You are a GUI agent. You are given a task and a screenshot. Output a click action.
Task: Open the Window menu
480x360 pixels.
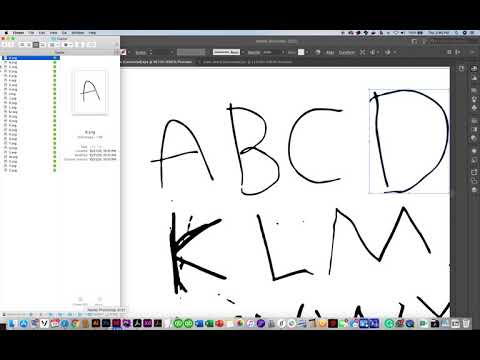click(78, 33)
